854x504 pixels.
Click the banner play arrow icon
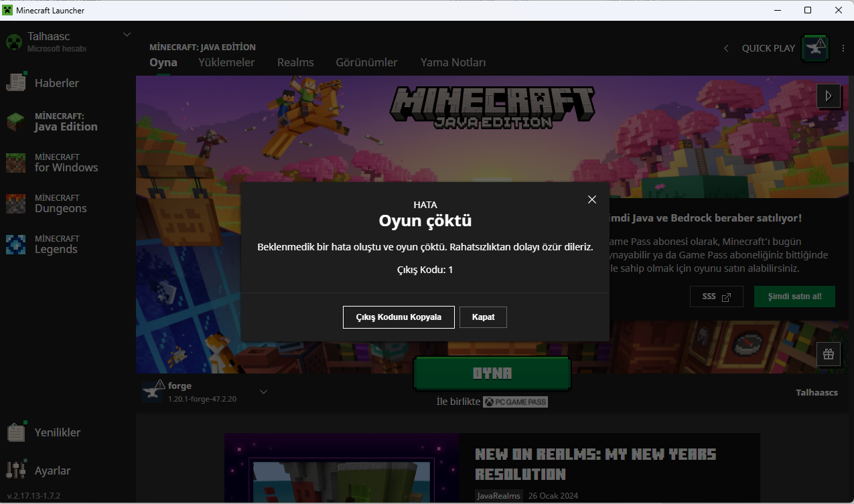point(829,96)
